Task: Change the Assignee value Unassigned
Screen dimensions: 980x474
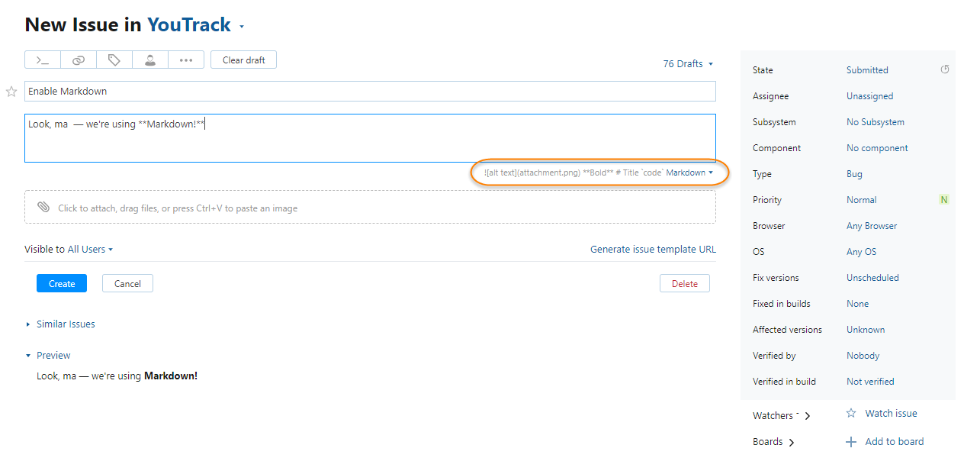Action: [x=869, y=96]
